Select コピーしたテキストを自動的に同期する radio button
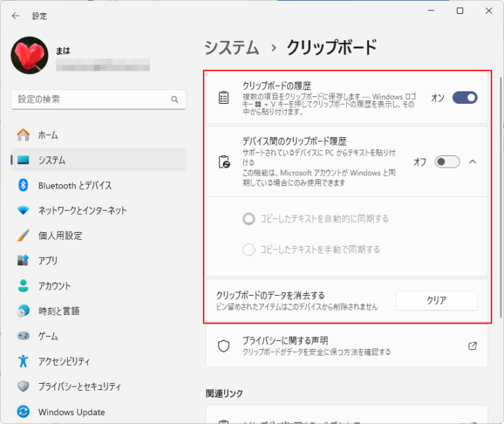 249,219
